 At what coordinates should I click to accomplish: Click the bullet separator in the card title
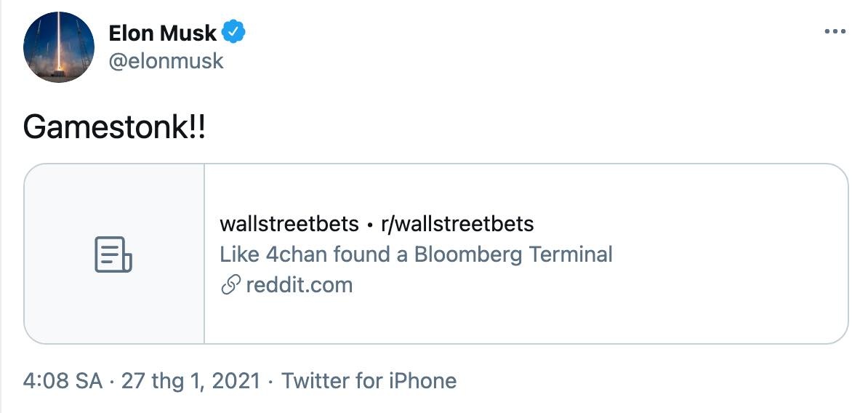(370, 225)
